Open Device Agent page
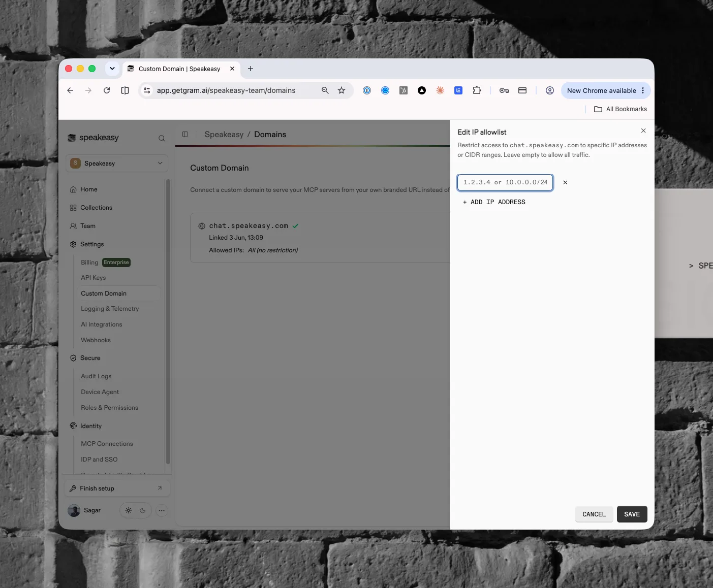This screenshot has height=588, width=713. pyautogui.click(x=100, y=392)
